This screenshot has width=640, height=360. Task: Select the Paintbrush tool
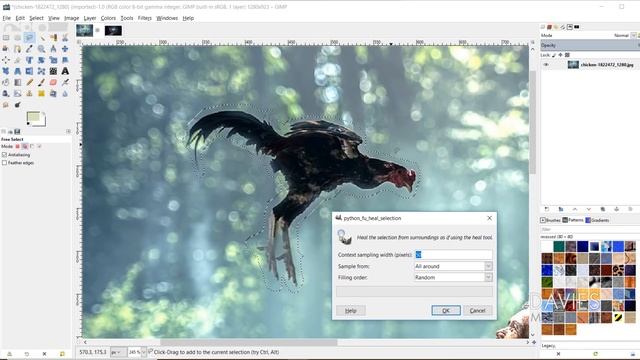pos(41,82)
